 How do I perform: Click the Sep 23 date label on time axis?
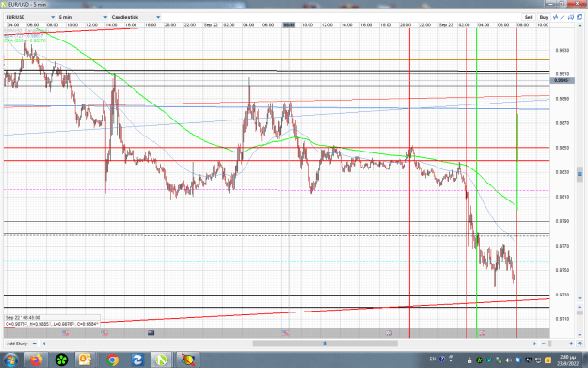[446, 25]
